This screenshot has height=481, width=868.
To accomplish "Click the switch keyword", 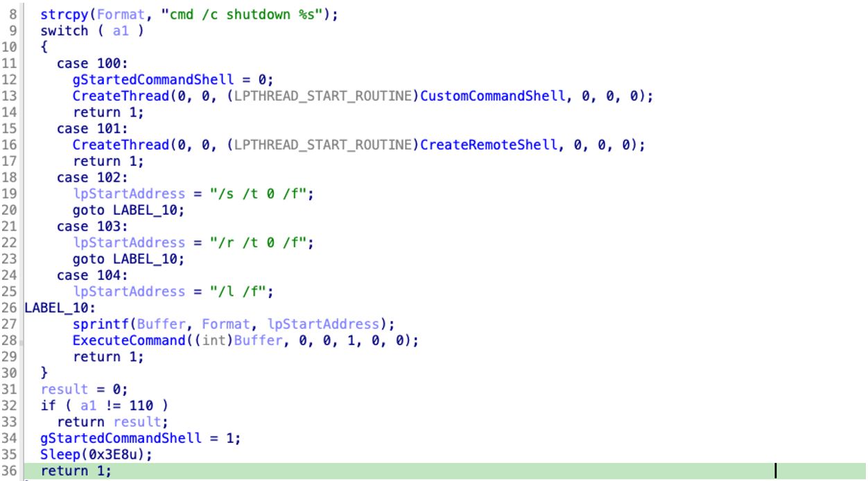I will 64,30.
